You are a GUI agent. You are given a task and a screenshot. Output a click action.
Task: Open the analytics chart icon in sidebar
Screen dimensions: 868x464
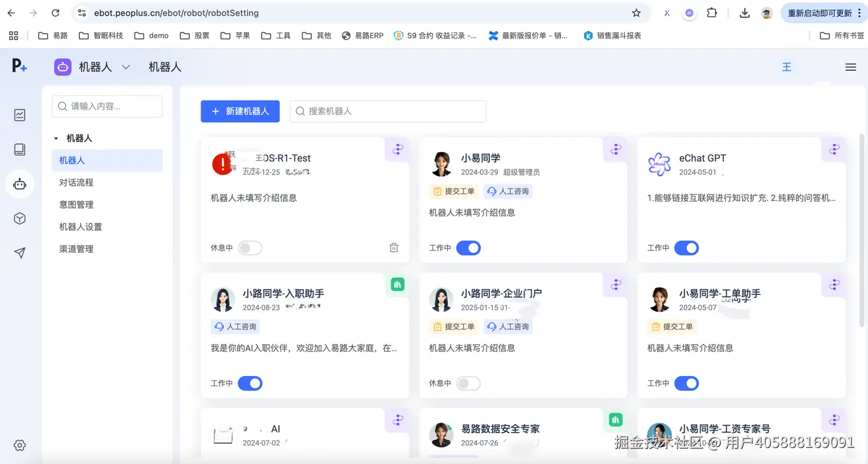coord(20,115)
